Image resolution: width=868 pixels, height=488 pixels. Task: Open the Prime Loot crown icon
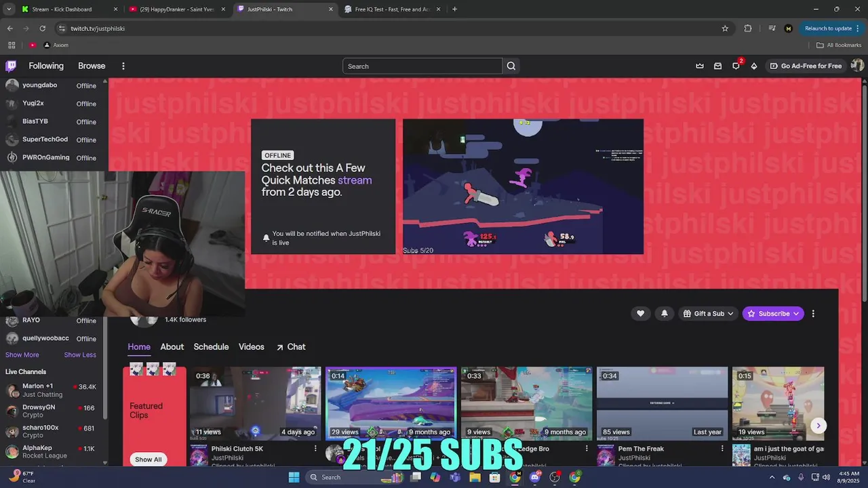point(700,66)
